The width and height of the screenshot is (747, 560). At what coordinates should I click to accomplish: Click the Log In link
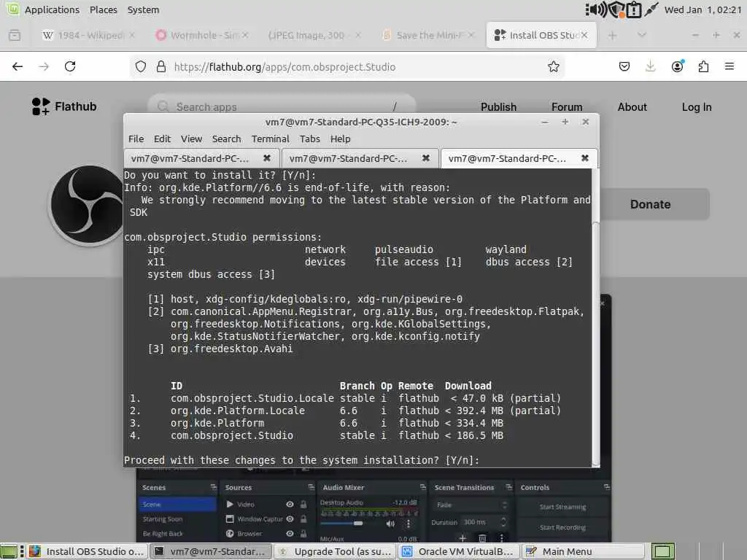697,107
